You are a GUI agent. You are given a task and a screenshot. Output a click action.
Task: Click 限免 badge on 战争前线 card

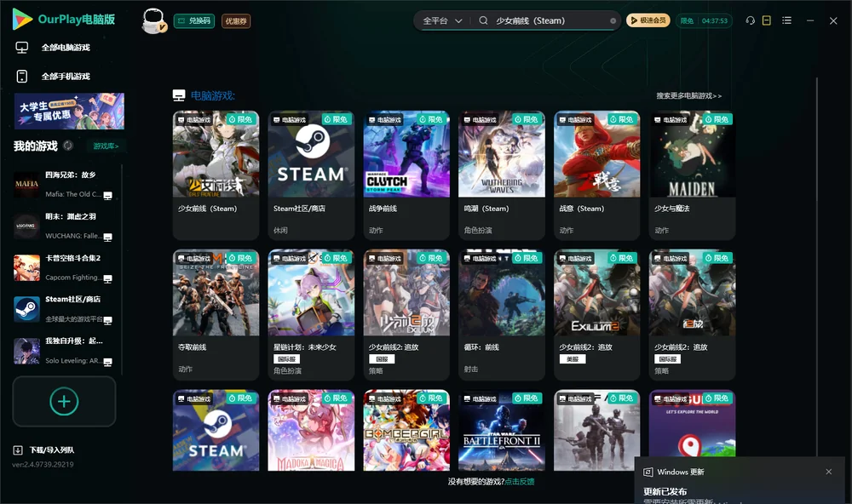(x=431, y=119)
